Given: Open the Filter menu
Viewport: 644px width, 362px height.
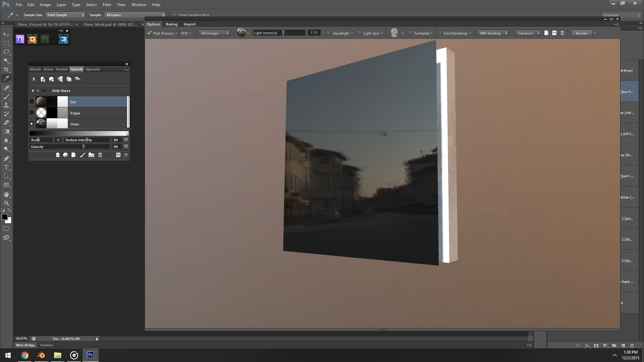Looking at the screenshot, I should click(x=107, y=5).
